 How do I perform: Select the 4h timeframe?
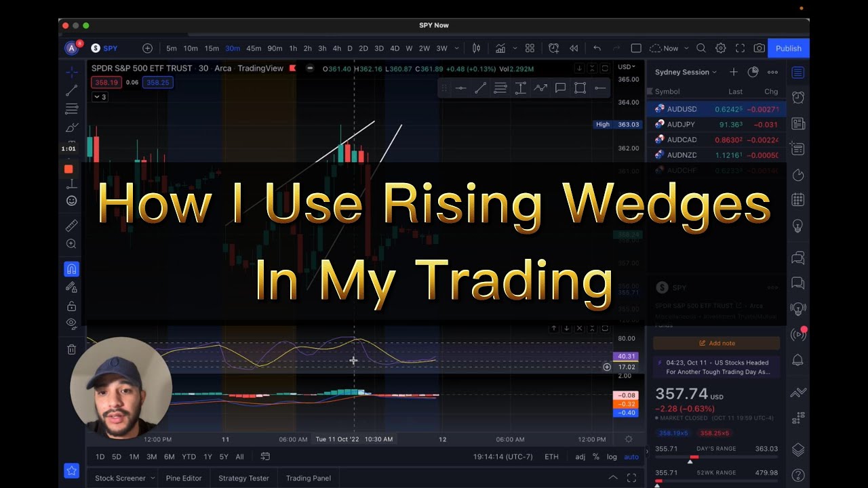click(337, 48)
